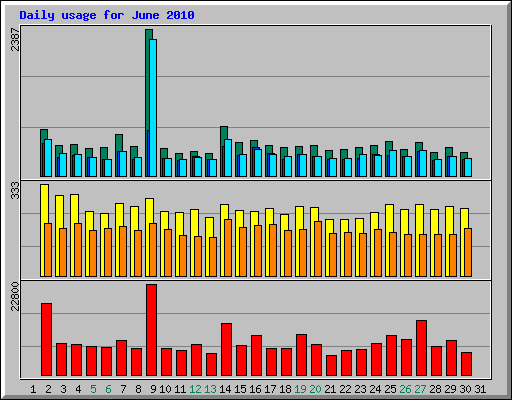Click the red bar for day 27
The width and height of the screenshot is (512, 400).
(422, 348)
